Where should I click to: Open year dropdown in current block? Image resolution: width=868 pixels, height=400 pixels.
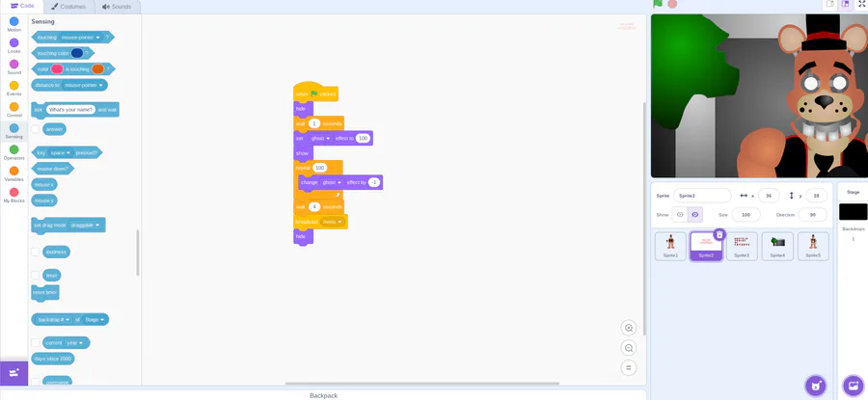coord(75,343)
